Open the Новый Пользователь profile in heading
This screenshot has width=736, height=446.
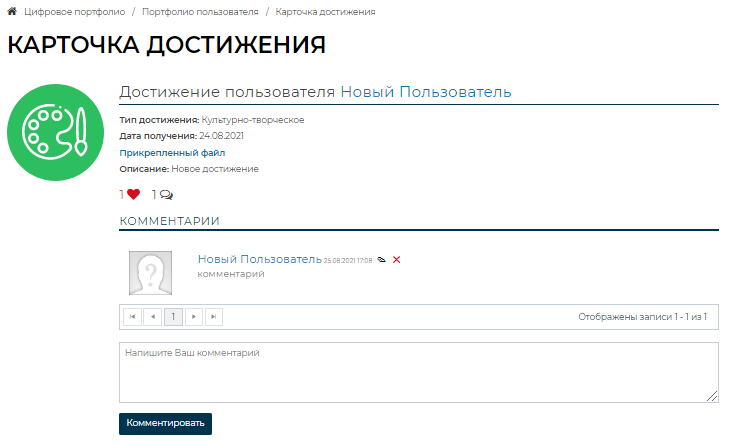[x=426, y=92]
